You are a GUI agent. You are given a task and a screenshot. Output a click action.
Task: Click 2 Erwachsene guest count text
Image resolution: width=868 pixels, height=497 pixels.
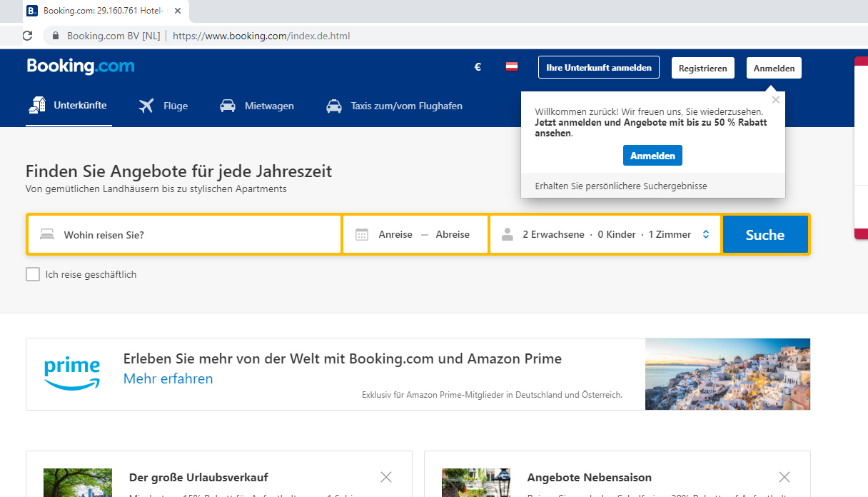[553, 234]
